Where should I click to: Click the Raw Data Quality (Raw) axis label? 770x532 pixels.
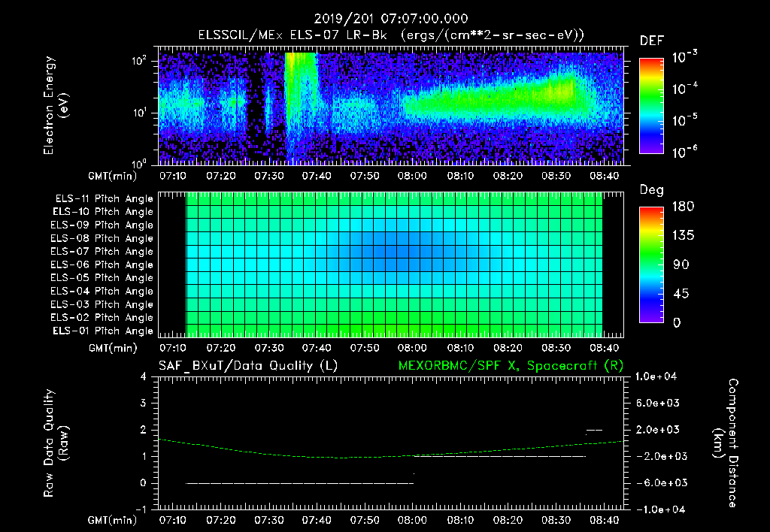pos(56,443)
